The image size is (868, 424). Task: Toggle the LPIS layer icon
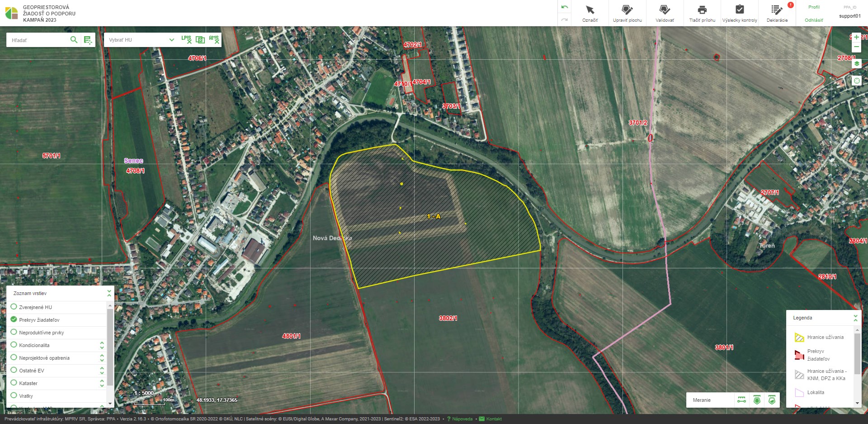pyautogui.click(x=186, y=40)
